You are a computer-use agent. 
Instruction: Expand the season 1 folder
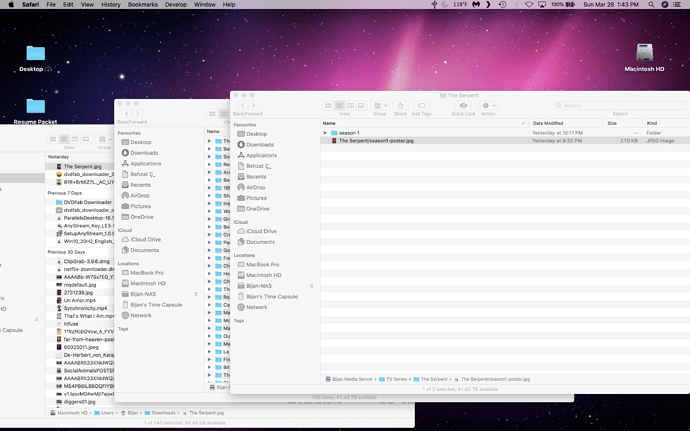[x=325, y=133]
